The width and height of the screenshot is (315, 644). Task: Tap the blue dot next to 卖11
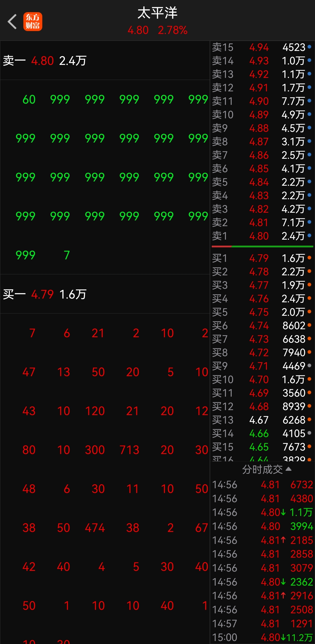coord(309,101)
